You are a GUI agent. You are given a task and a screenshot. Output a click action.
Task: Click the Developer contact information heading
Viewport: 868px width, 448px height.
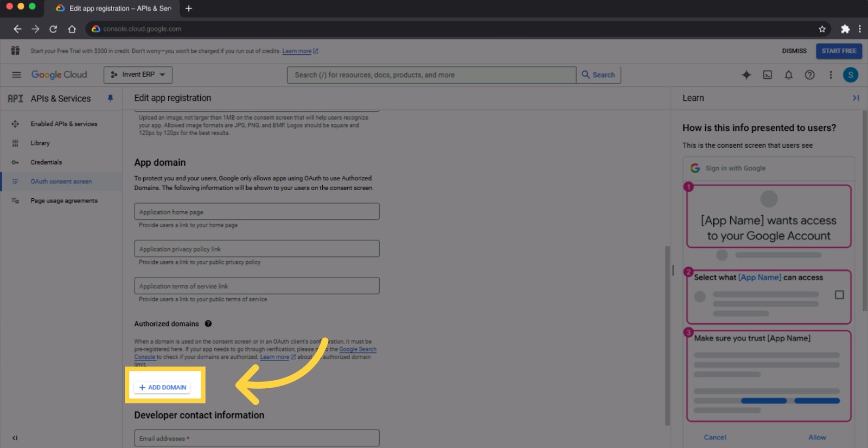199,415
